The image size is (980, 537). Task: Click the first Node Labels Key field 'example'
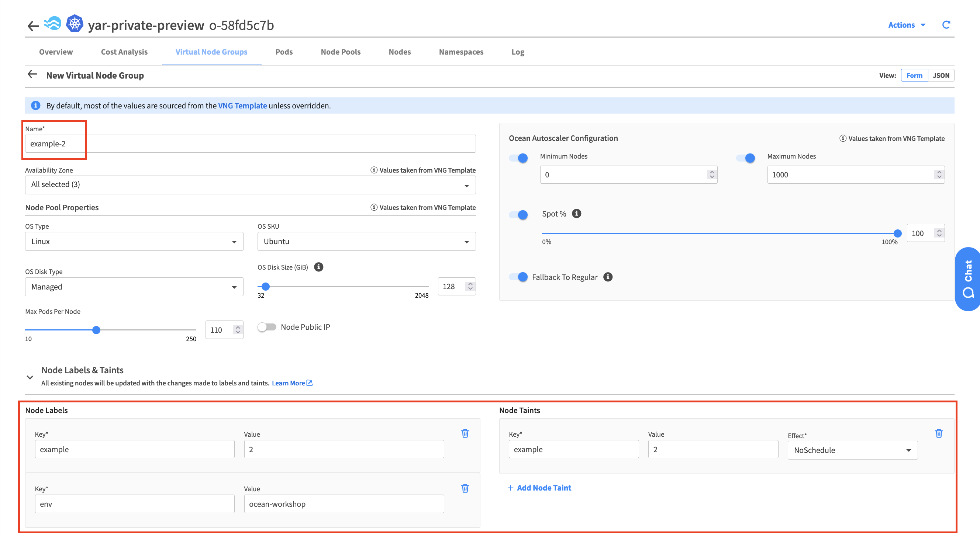135,449
